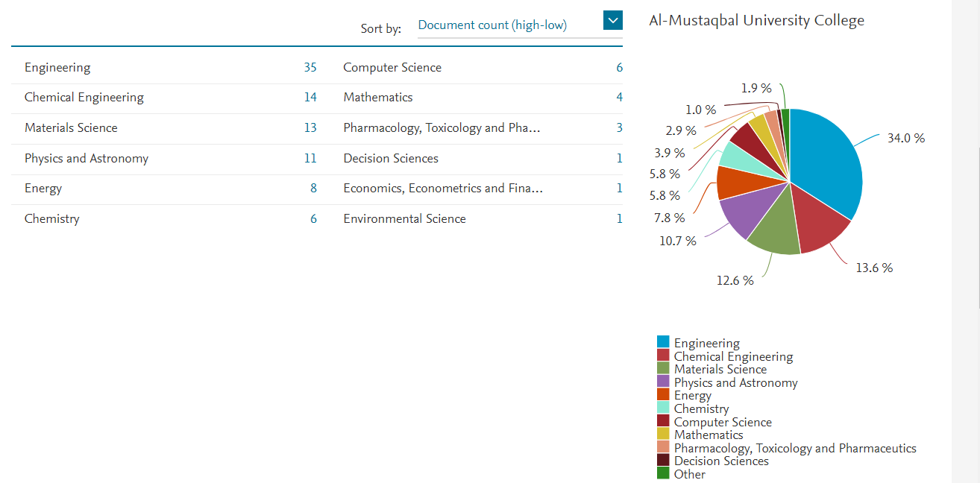The height and width of the screenshot is (483, 980).
Task: Click the Mathematics legend label
Action: pos(708,435)
